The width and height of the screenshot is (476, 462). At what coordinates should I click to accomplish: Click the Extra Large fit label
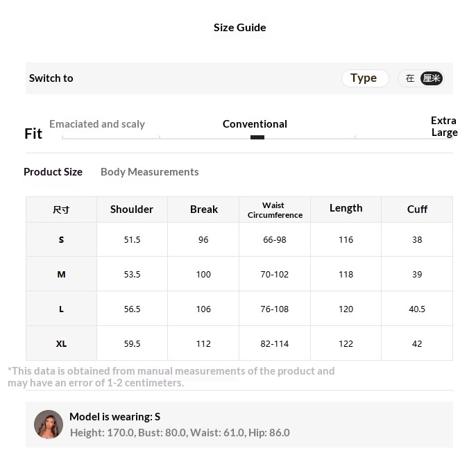[x=444, y=126]
